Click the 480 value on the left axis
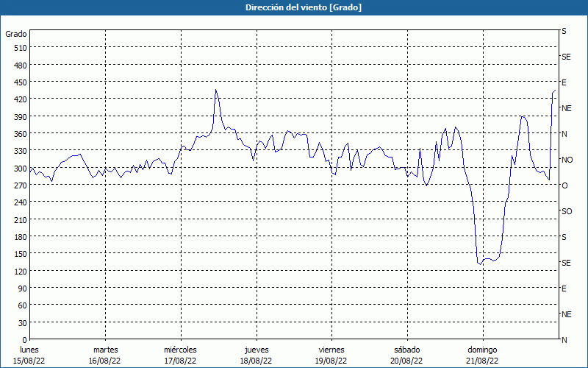 (x=21, y=66)
